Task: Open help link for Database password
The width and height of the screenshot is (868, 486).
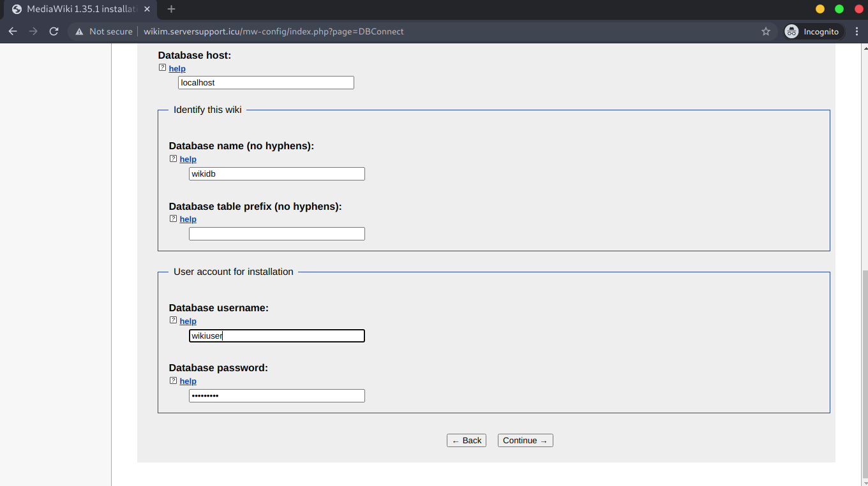Action: pos(188,381)
